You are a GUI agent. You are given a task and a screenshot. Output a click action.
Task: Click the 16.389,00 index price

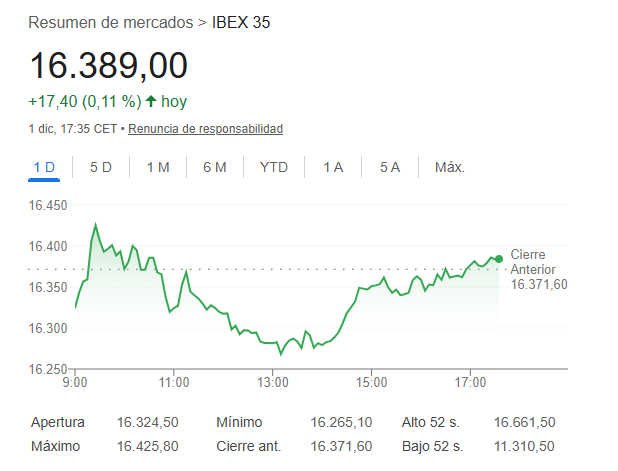point(109,66)
